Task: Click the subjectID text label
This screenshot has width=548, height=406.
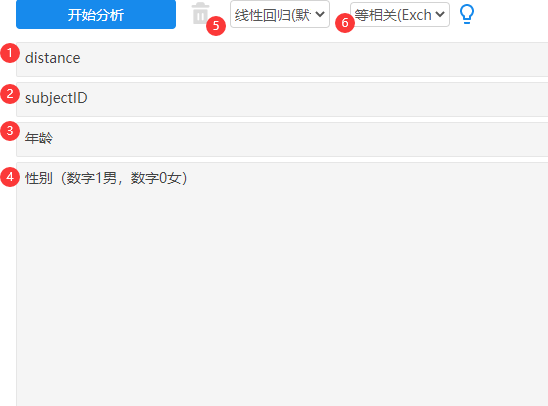Action: tap(56, 98)
